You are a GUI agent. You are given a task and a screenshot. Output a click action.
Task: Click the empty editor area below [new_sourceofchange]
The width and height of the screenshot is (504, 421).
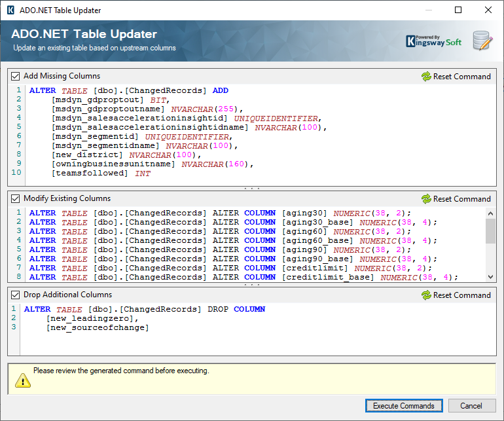pyautogui.click(x=257, y=344)
